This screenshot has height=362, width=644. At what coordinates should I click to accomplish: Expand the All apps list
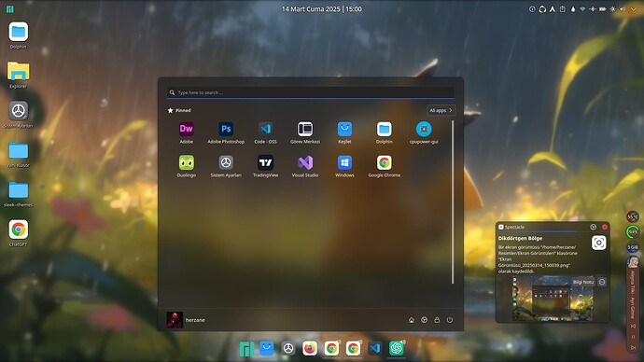click(x=441, y=110)
